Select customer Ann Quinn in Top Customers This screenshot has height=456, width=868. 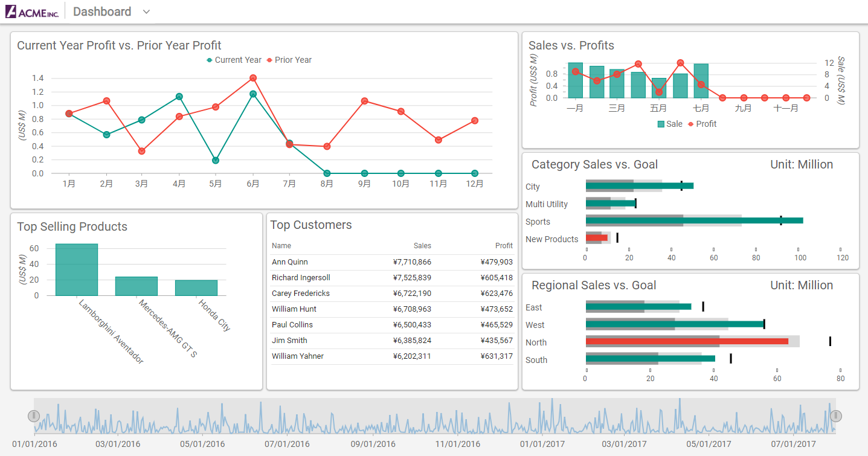(x=289, y=262)
